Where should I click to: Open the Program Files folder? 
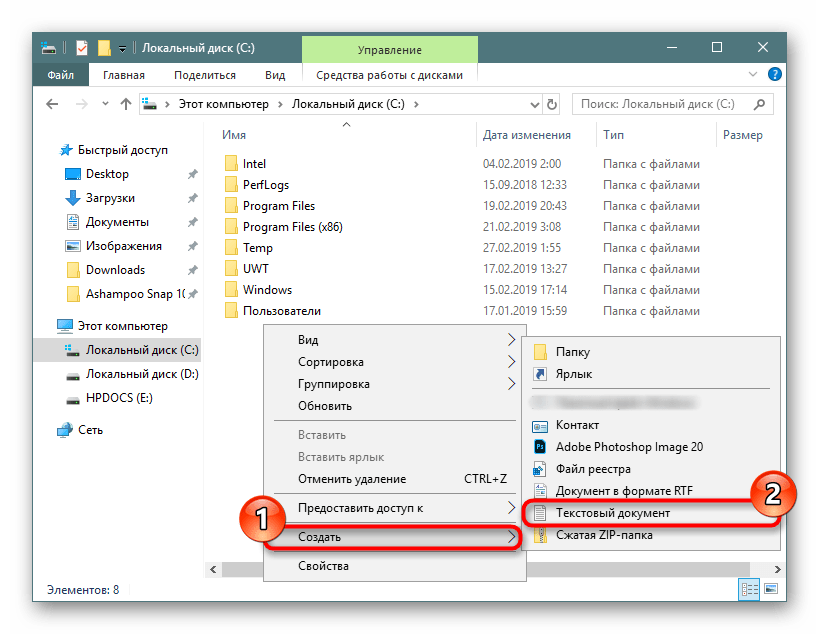(278, 206)
